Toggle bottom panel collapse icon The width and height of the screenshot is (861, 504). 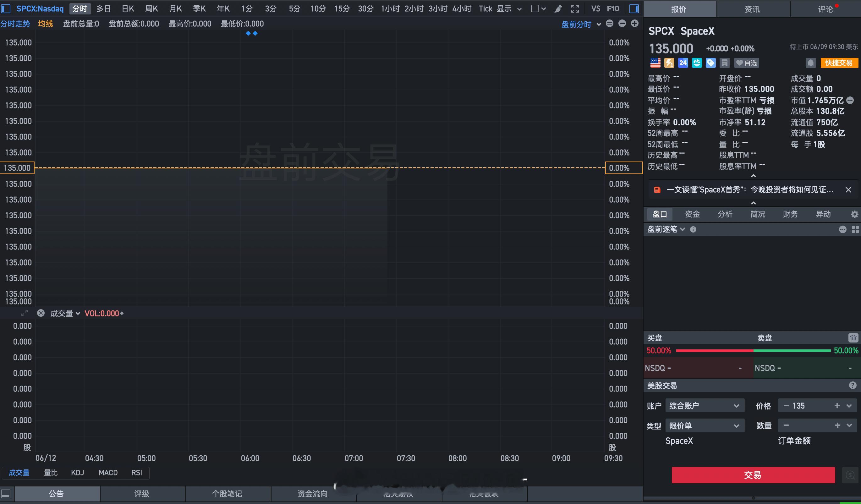coord(6,494)
